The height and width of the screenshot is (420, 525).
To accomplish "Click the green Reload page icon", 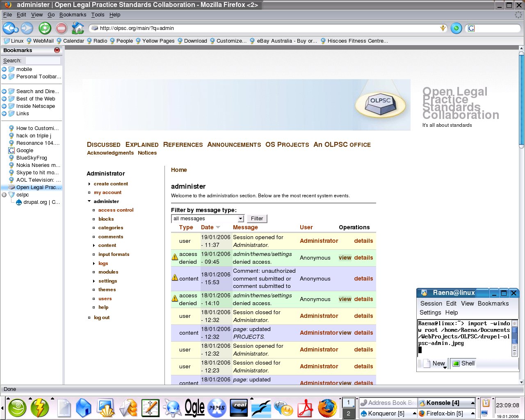I will coord(45,28).
